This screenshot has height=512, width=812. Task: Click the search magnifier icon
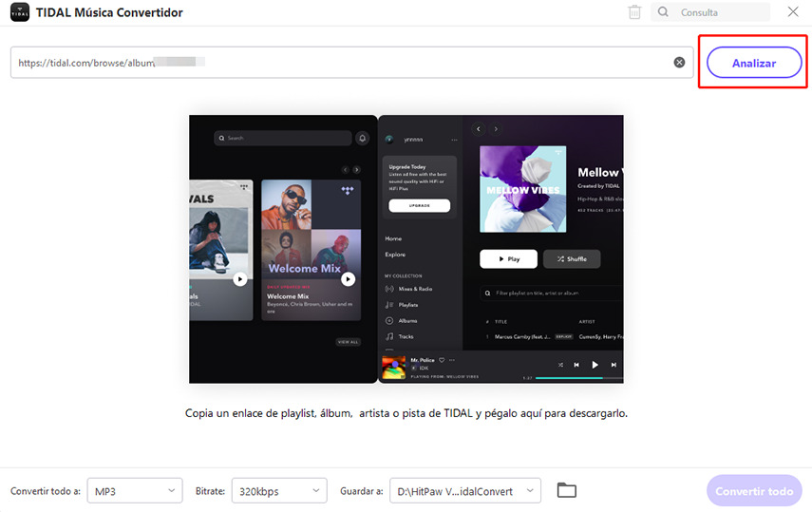pos(663,11)
